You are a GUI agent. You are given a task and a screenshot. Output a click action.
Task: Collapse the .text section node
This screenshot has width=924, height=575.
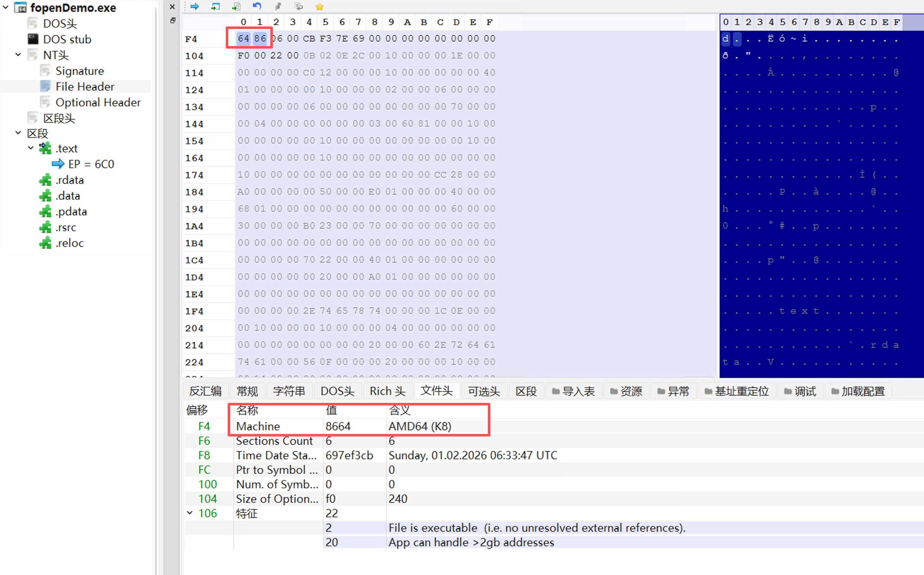(31, 148)
